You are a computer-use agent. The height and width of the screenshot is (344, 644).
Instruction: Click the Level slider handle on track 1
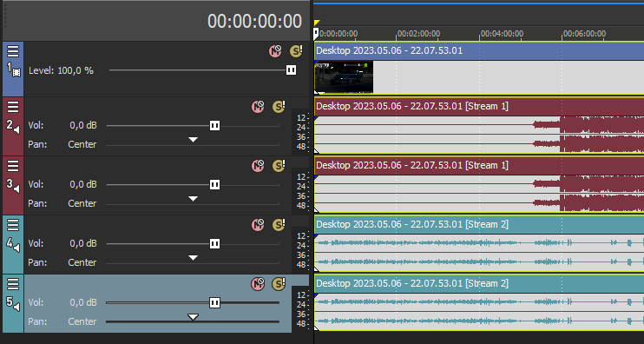[x=292, y=70]
